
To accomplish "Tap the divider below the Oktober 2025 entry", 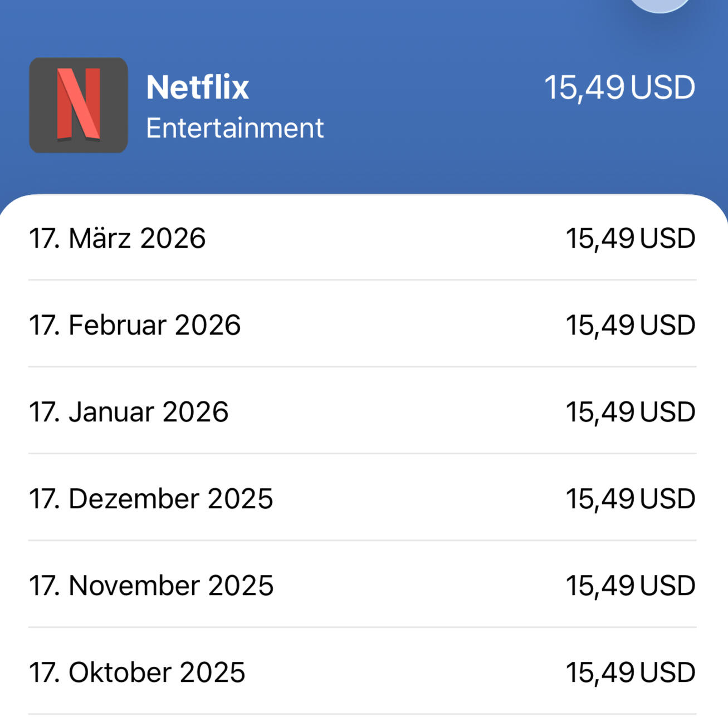I will tap(362, 714).
